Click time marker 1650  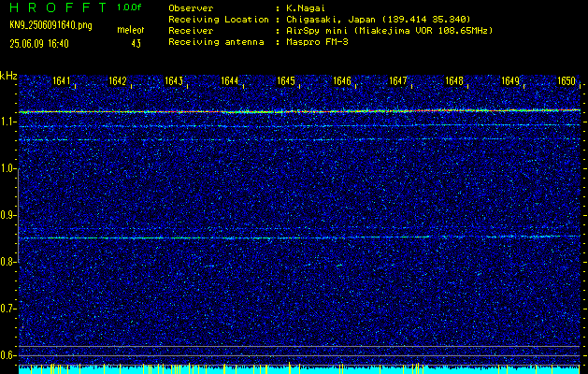pyautogui.click(x=566, y=81)
